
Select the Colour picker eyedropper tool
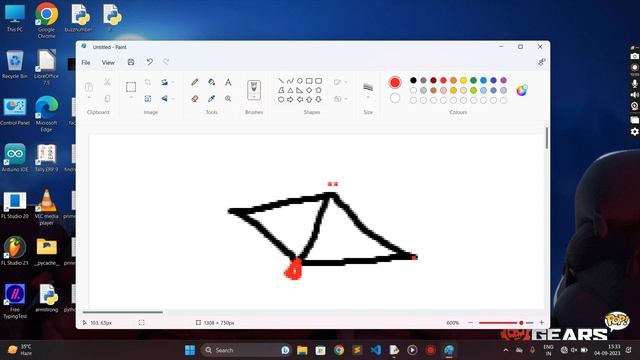click(x=211, y=98)
